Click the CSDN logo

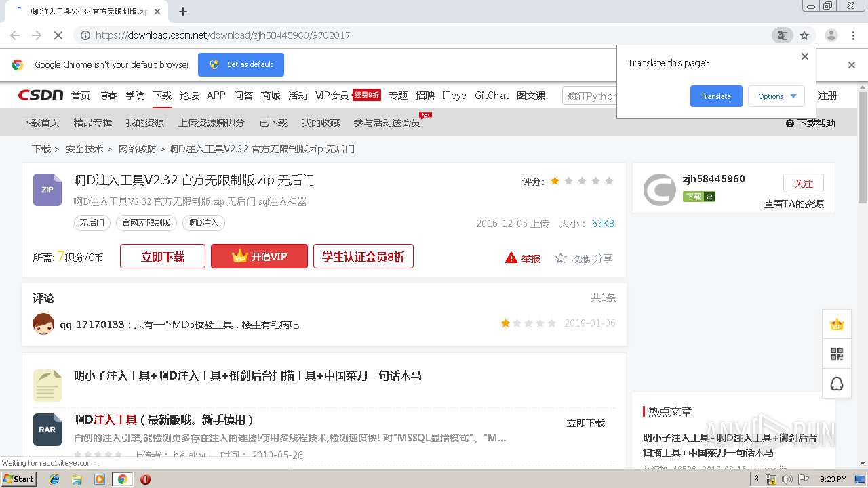[x=41, y=96]
